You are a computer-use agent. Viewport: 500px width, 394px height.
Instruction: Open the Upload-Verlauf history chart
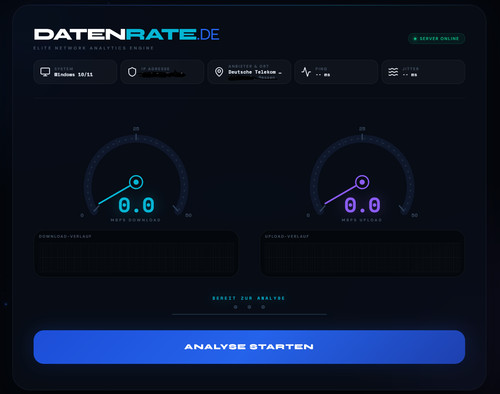click(362, 253)
